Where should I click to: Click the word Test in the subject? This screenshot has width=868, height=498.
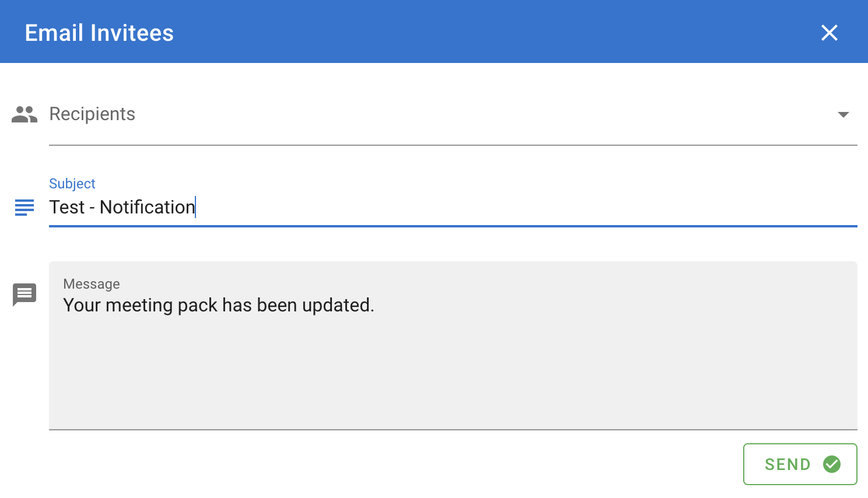click(x=67, y=207)
